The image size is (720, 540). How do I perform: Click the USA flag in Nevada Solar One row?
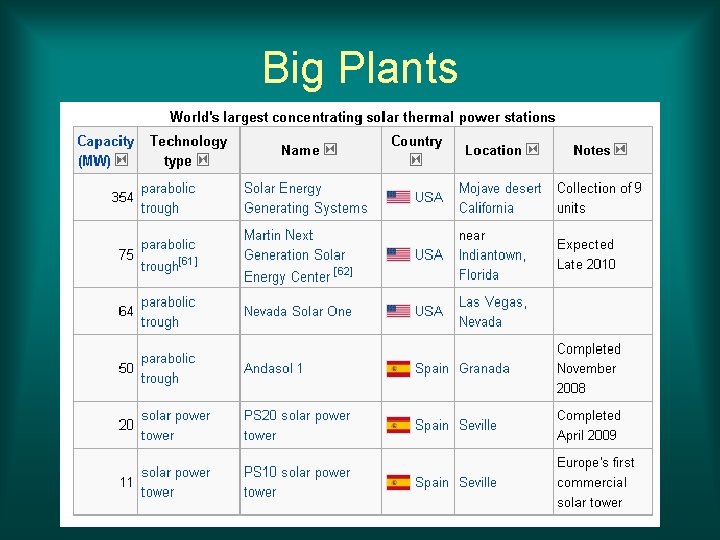pyautogui.click(x=398, y=311)
